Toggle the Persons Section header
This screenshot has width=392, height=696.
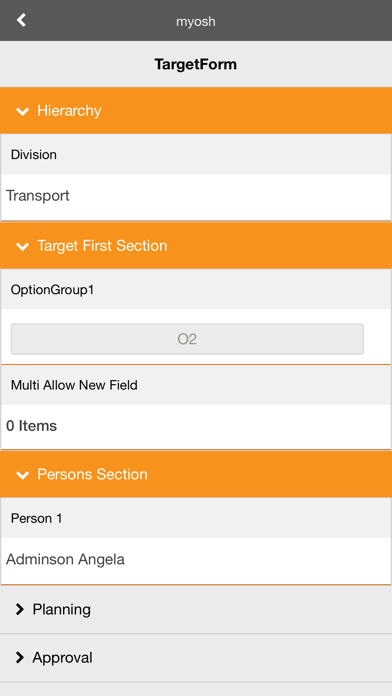(196, 474)
